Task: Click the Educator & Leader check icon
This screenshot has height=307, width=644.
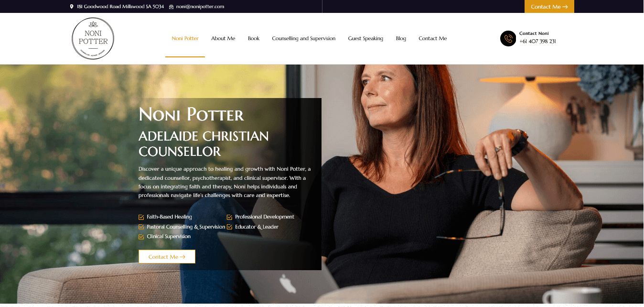Action: (229, 227)
